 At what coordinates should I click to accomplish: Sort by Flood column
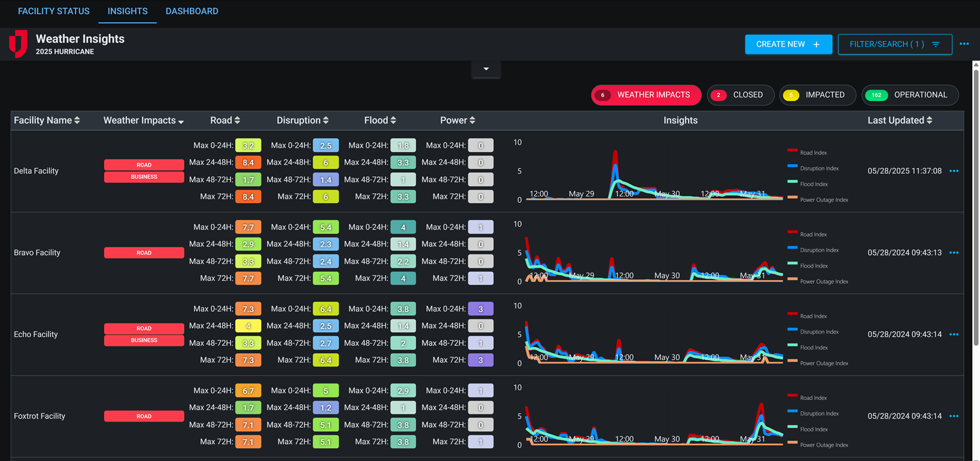pyautogui.click(x=393, y=121)
